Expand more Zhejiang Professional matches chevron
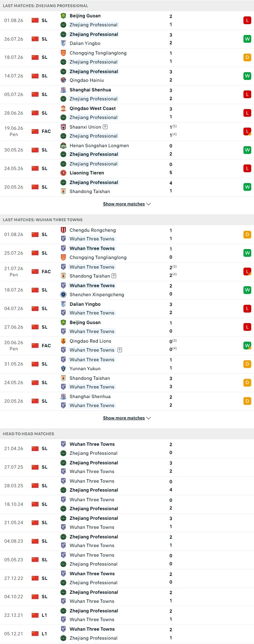 tap(149, 204)
